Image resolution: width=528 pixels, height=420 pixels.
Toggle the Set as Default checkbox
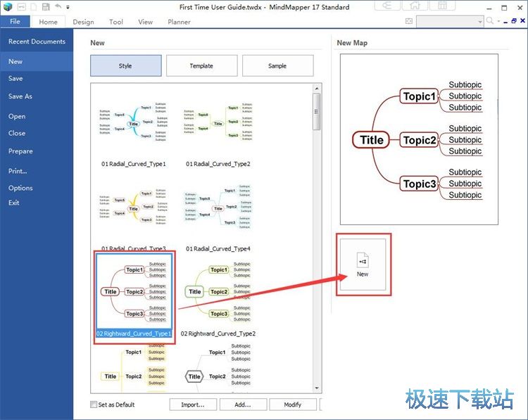(93, 405)
